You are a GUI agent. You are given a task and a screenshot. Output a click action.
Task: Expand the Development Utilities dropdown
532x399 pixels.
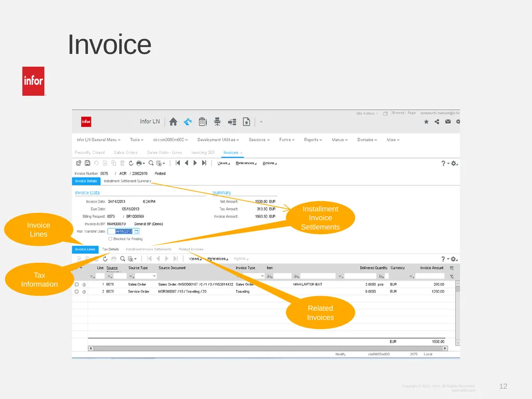pyautogui.click(x=218, y=140)
